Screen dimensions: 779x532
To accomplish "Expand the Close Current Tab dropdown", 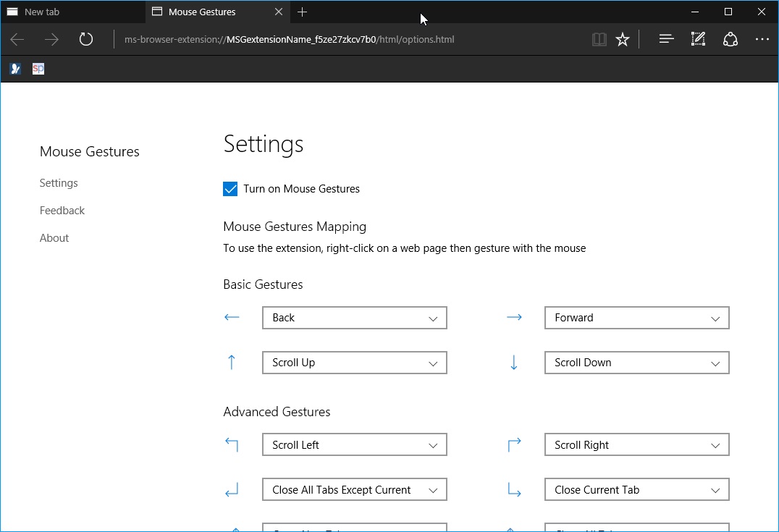I will 637,490.
